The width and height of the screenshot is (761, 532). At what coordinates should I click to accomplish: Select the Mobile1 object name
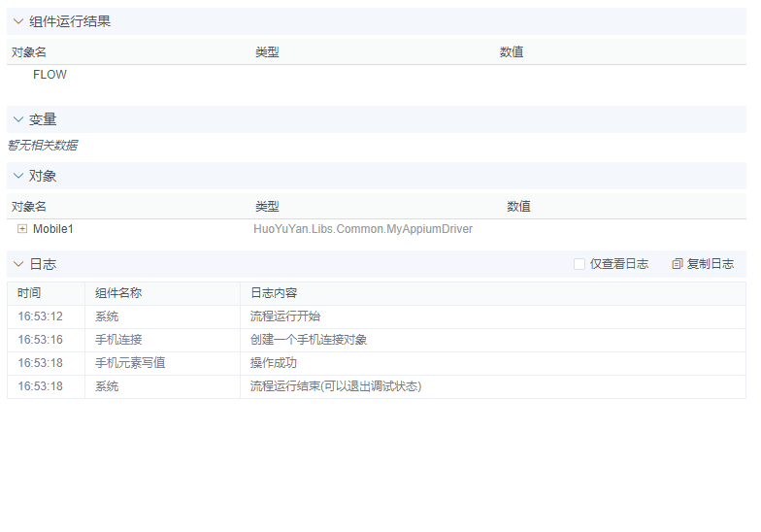[53, 229]
